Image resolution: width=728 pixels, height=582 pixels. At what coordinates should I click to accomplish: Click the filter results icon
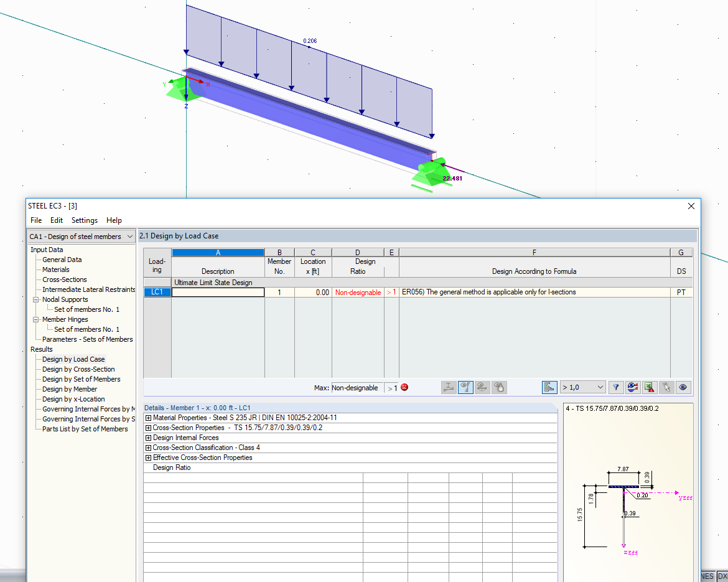pyautogui.click(x=615, y=387)
